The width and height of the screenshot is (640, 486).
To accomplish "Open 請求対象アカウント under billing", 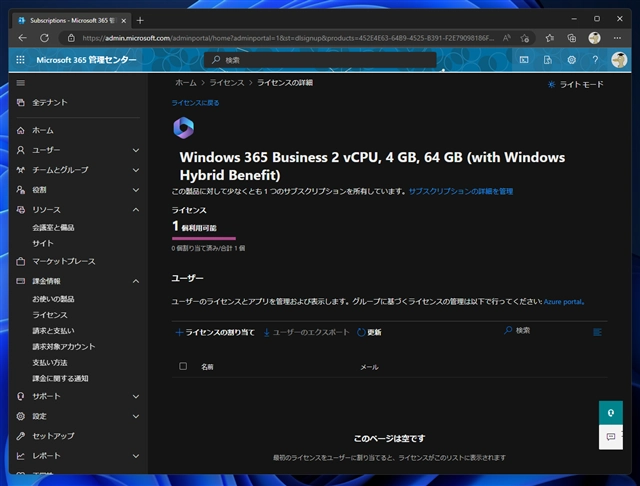I will tap(64, 346).
